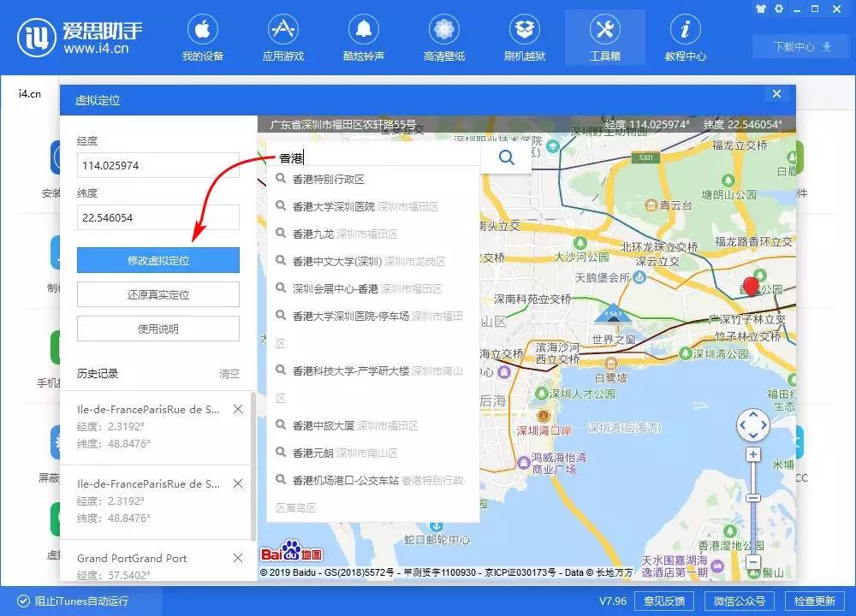This screenshot has height=616, width=856.
Task: Click the magnifier icon to search 香港
Action: 505,157
